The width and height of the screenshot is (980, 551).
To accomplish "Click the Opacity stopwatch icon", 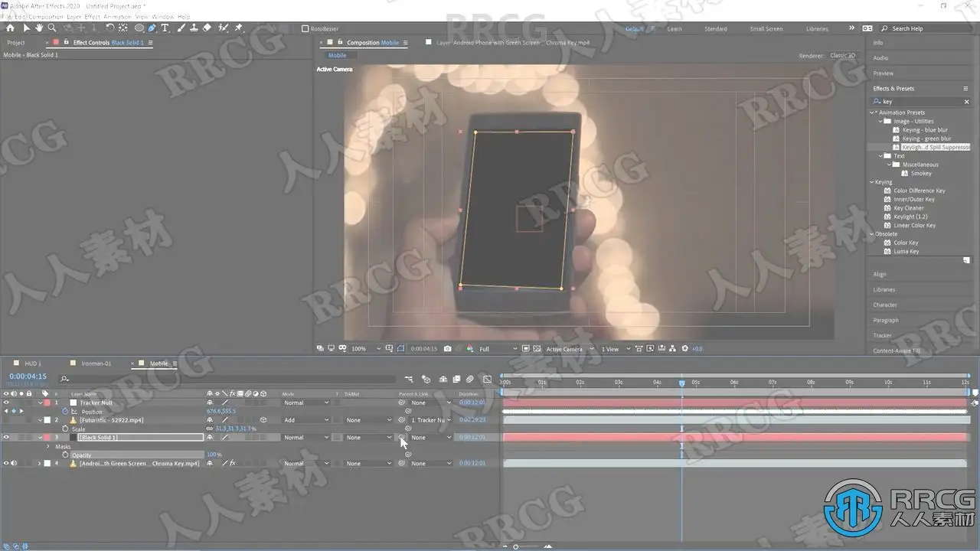I will tap(65, 455).
